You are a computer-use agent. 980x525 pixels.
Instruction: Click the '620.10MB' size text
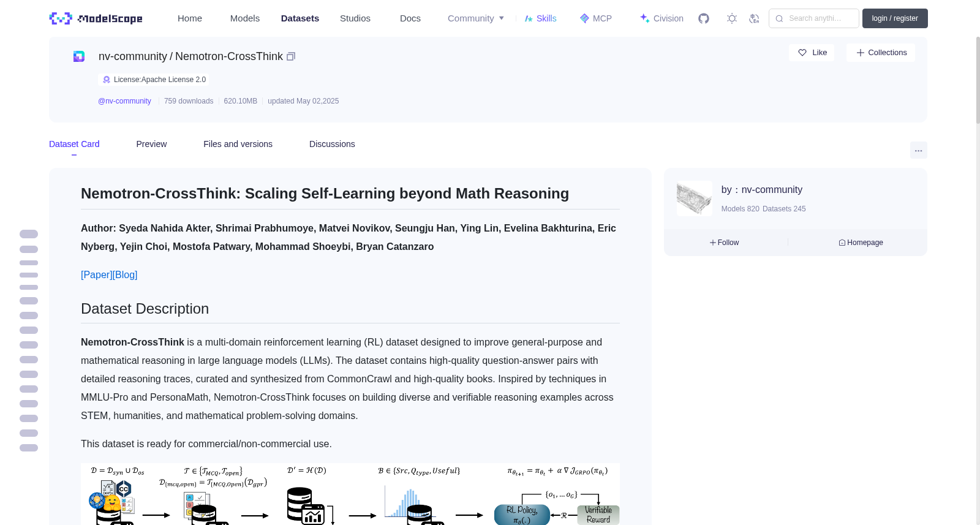(x=241, y=101)
